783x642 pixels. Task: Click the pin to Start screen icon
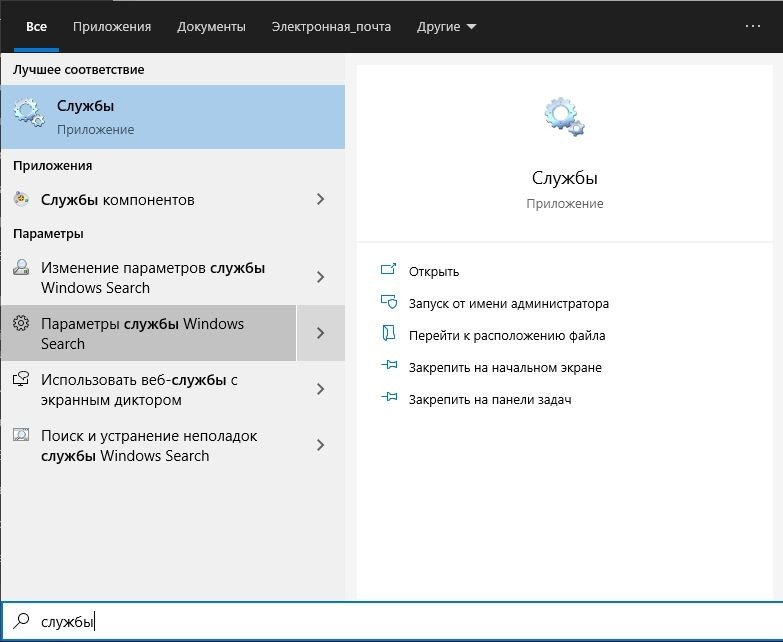pyautogui.click(x=389, y=367)
